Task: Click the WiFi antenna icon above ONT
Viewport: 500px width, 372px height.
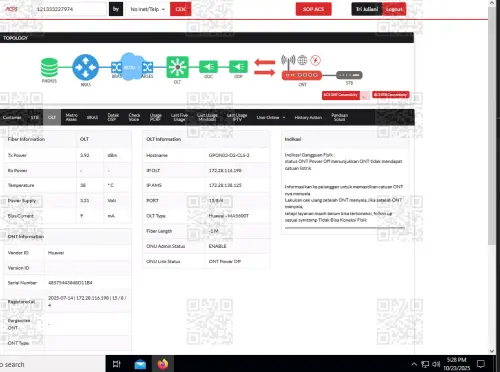Action: (288, 60)
